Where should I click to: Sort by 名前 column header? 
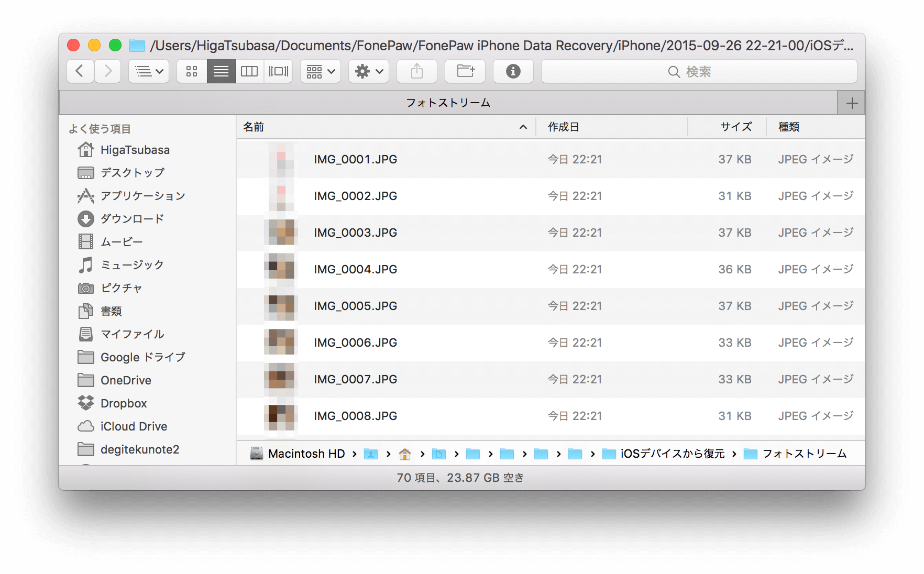point(386,127)
